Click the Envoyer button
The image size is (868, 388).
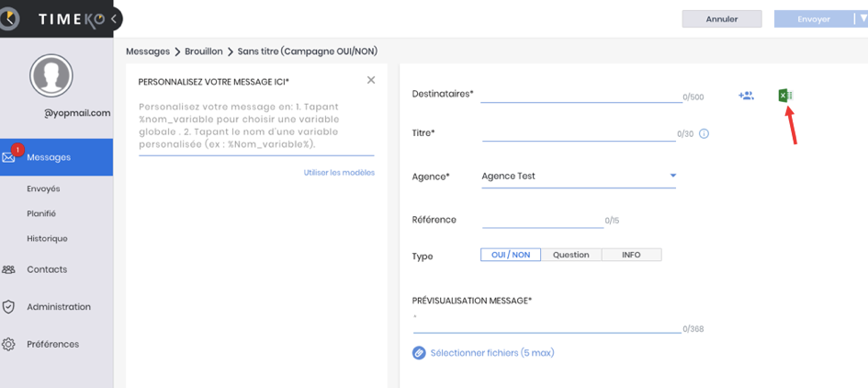pos(814,18)
